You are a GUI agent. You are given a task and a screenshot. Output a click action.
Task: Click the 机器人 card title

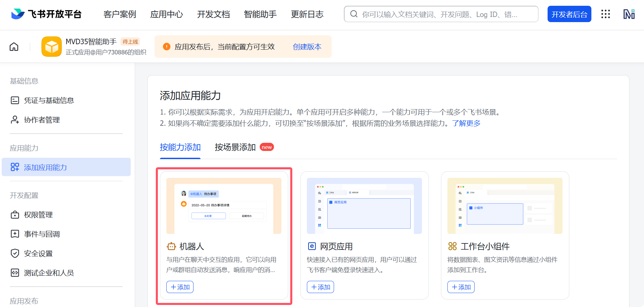(191, 246)
